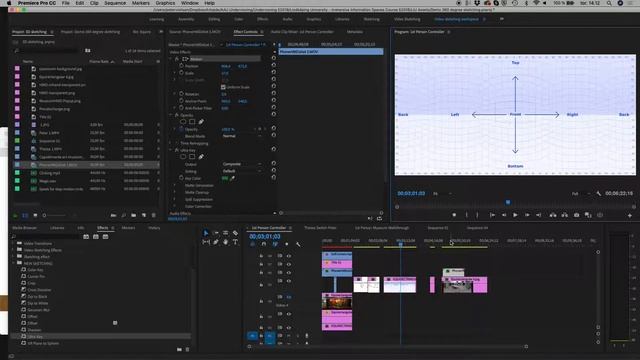Screen dimensions: 640x360
Task: Go to In point in Program monitor
Action: pos(492,215)
